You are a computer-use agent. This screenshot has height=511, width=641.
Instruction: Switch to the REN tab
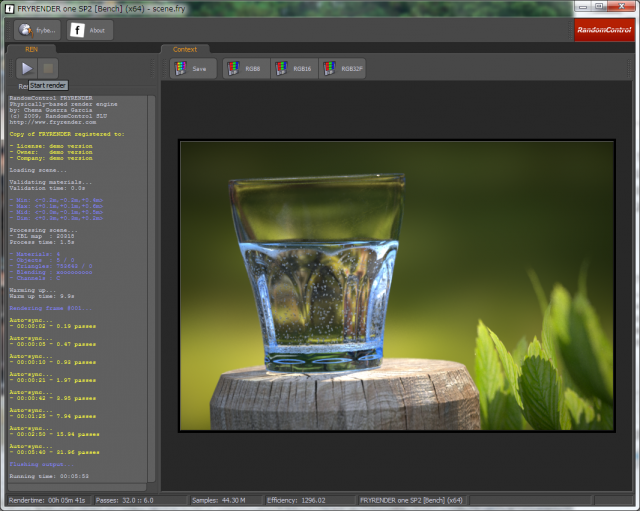pyautogui.click(x=31, y=49)
